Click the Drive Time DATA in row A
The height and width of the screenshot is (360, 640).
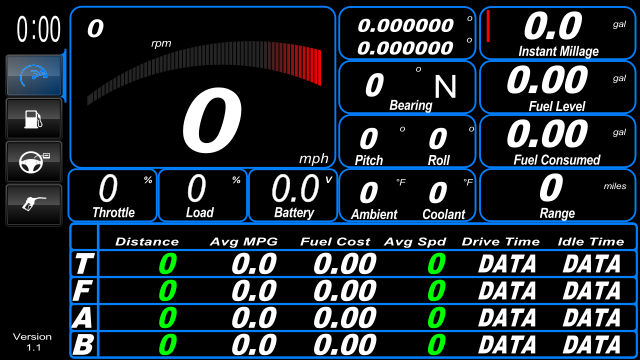507,318
